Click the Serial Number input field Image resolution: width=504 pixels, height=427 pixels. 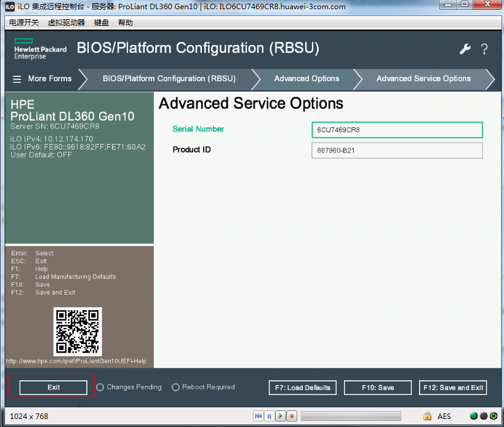coord(397,130)
